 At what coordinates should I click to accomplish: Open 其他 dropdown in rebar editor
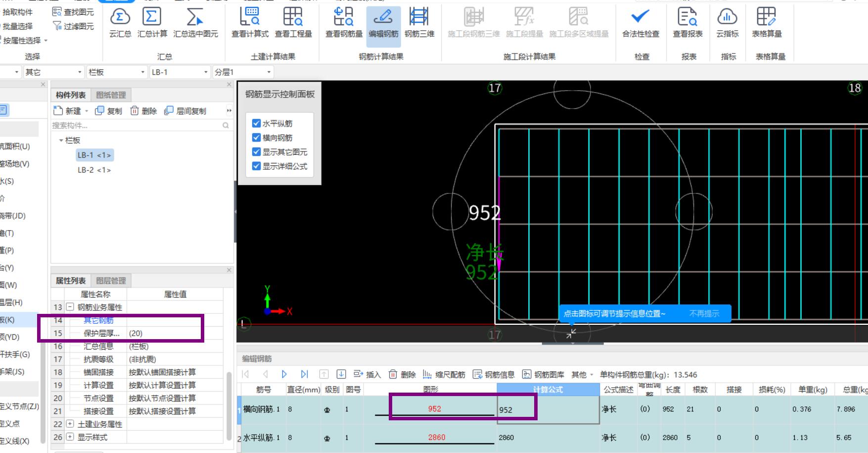pyautogui.click(x=582, y=374)
